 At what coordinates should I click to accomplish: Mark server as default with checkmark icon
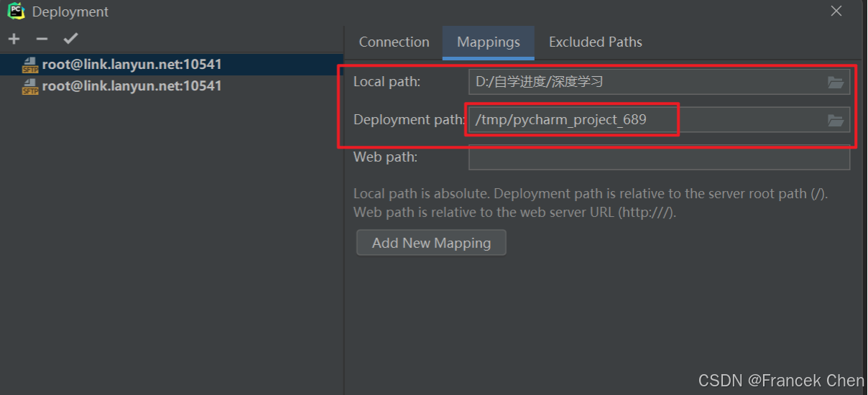click(70, 39)
